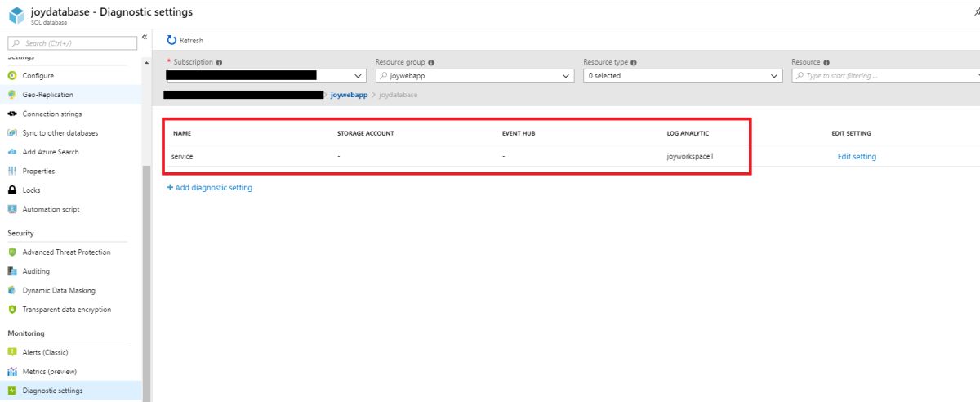The image size is (980, 402).
Task: Open Properties menu item
Action: point(70,171)
